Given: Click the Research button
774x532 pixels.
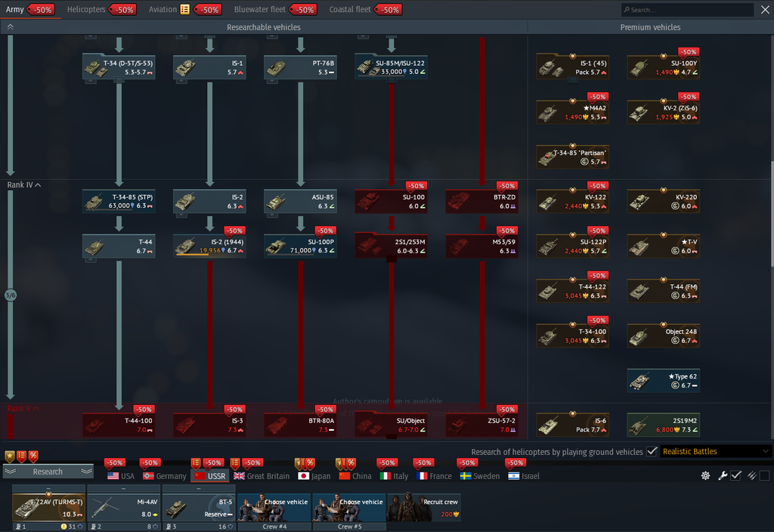Looking at the screenshot, I should 48,472.
